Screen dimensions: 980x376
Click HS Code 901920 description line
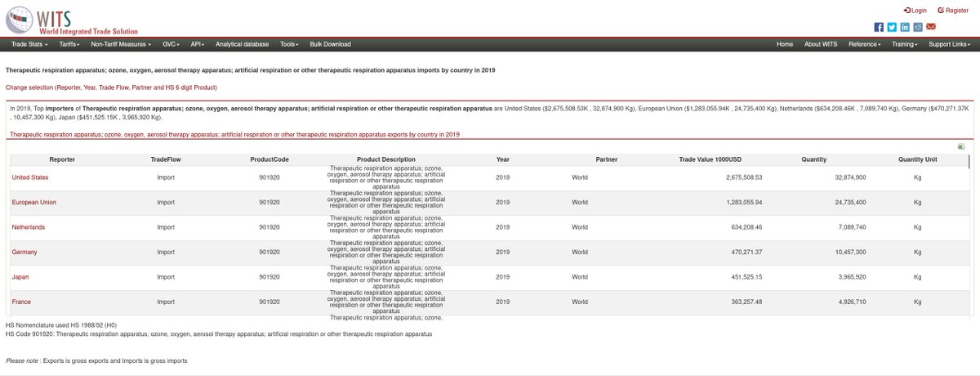click(x=219, y=333)
